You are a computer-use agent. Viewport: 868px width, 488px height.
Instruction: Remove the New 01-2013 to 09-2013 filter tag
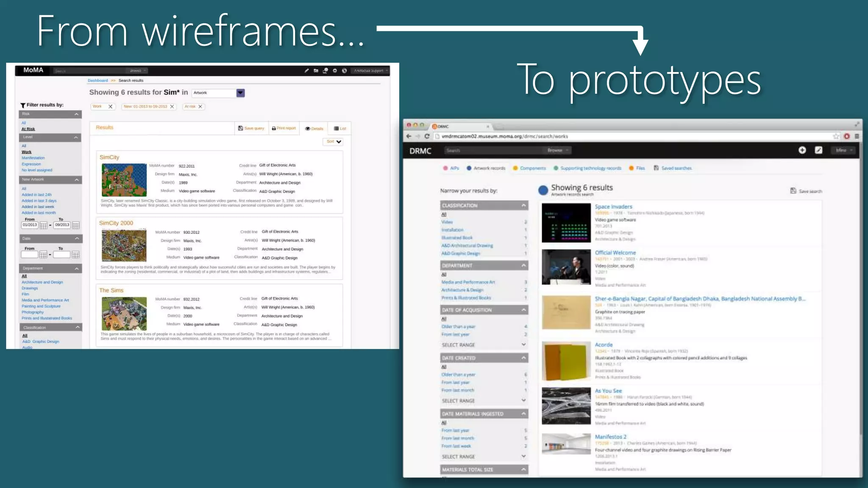click(x=172, y=107)
